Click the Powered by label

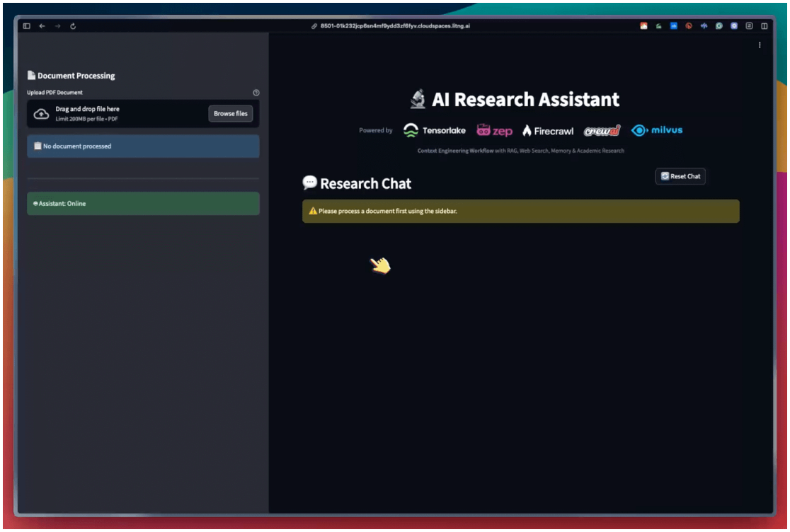pos(376,130)
